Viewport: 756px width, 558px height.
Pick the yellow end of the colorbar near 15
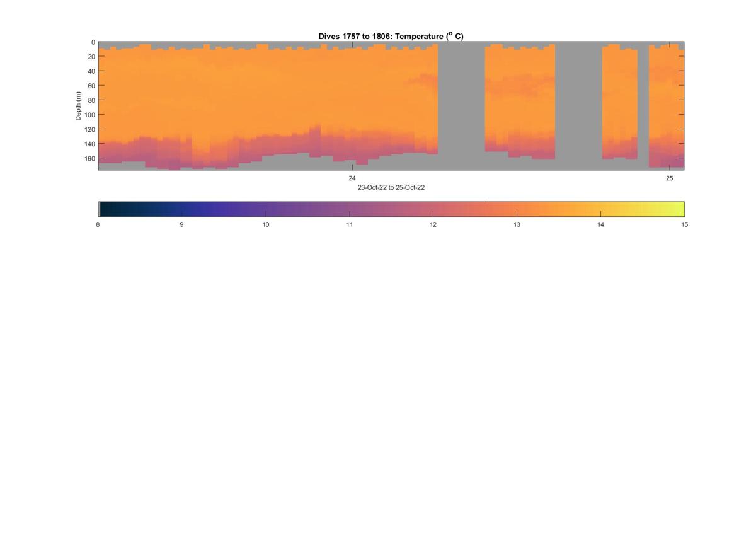coord(678,209)
